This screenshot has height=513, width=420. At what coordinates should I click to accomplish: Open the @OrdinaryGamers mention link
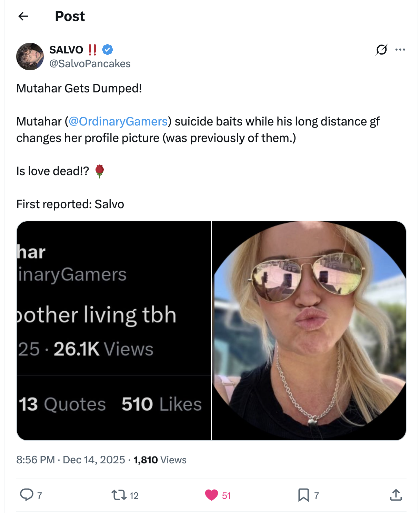coord(118,121)
